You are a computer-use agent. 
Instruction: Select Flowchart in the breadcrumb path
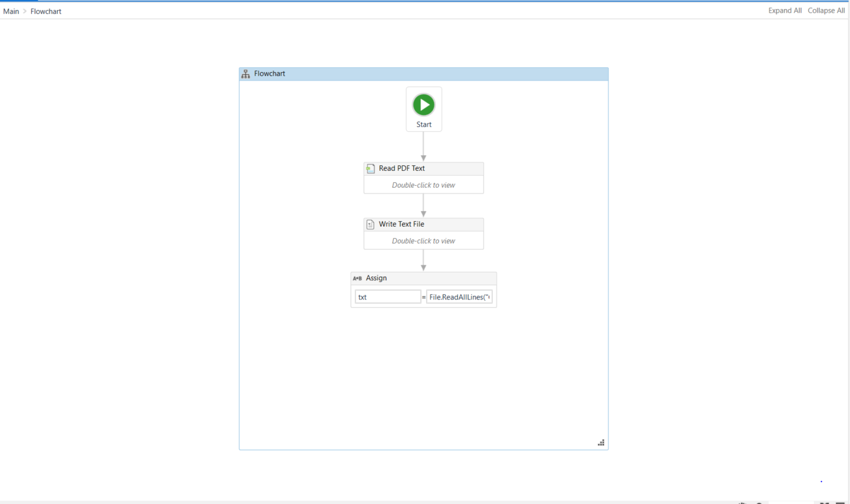click(46, 11)
